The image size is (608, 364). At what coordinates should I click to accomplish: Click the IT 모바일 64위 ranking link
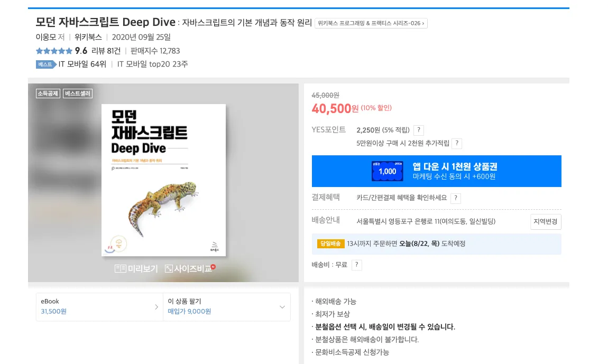tap(82, 64)
